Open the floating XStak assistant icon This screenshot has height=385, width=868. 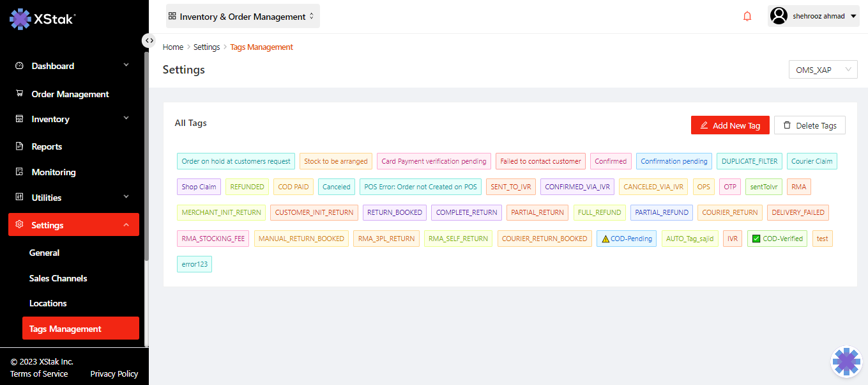846,362
